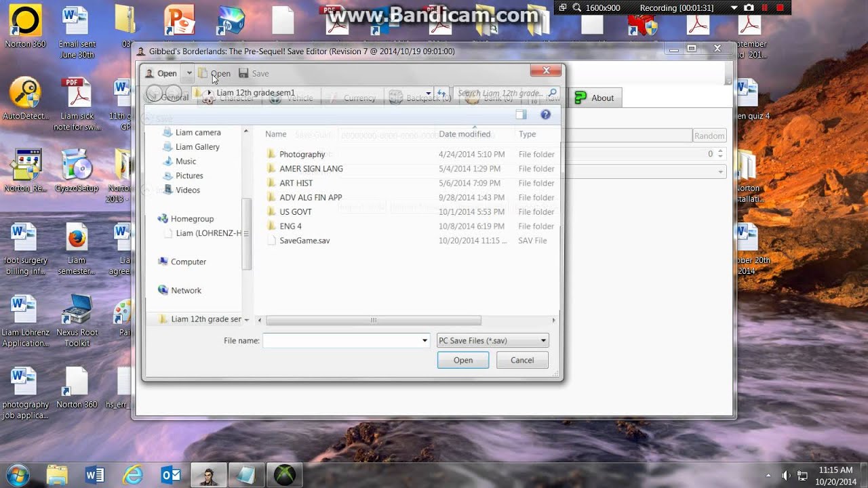The width and height of the screenshot is (868, 488).
Task: Expand the address bar history dropdown
Action: pos(428,93)
